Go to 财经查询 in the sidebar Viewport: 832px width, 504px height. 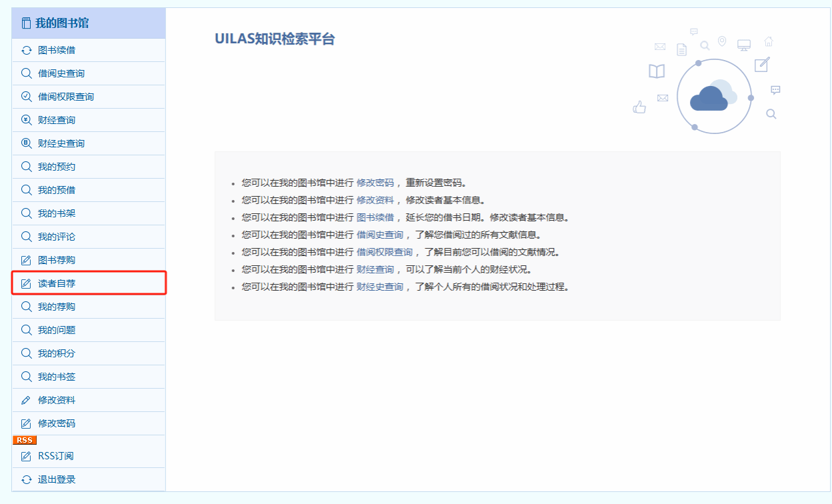tap(89, 120)
